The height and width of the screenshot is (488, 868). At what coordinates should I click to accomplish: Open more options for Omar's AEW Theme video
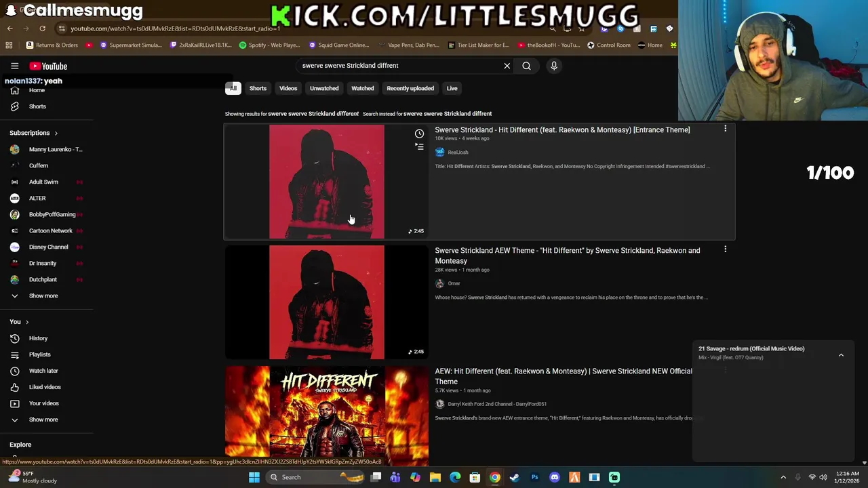(725, 249)
